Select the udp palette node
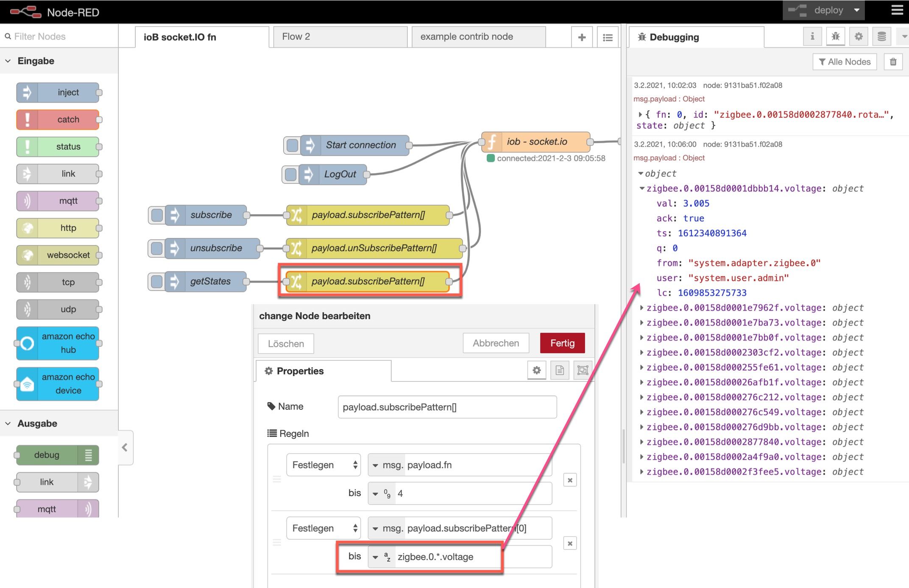 (x=58, y=309)
